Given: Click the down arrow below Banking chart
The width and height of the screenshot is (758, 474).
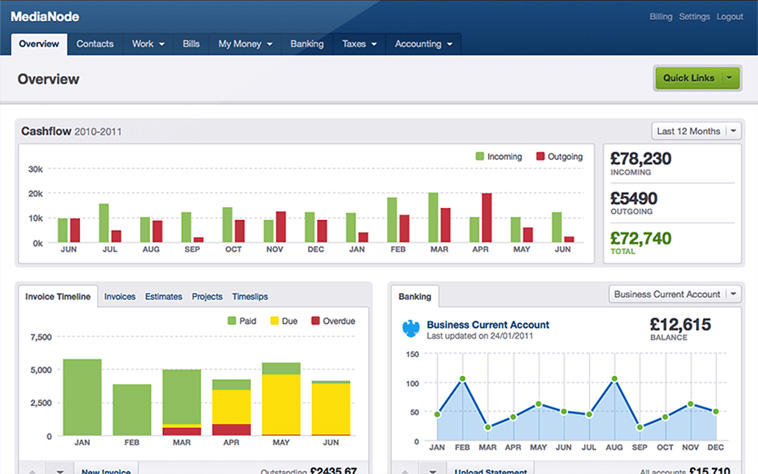Looking at the screenshot, I should pos(432,469).
